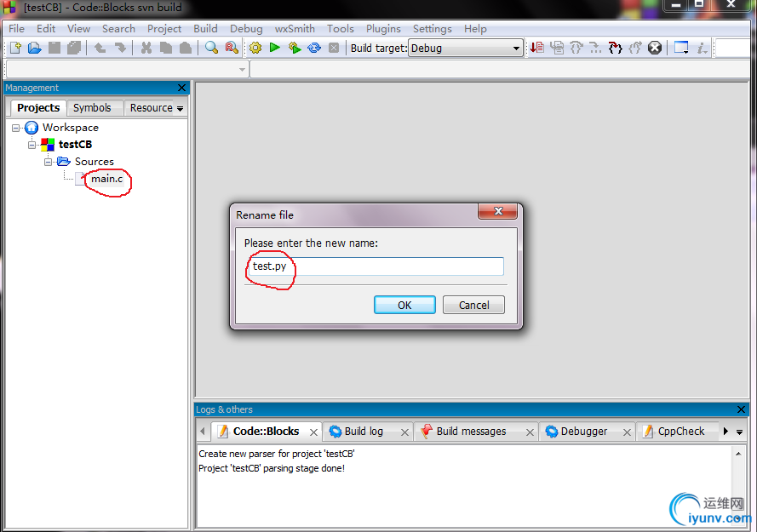Open the Plugins menu
The height and width of the screenshot is (532, 757).
383,28
